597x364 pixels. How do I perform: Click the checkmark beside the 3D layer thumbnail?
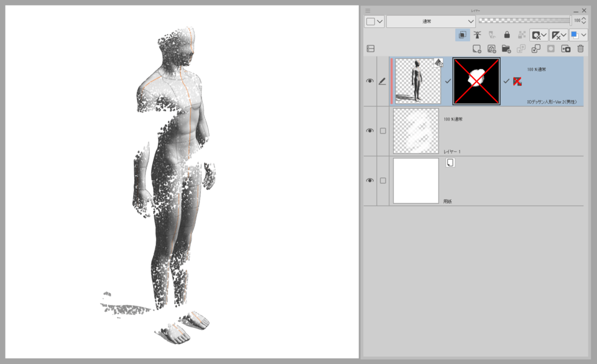tap(448, 81)
